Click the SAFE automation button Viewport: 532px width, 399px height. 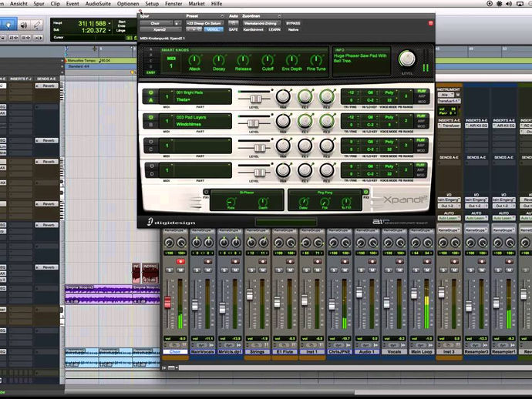tap(233, 29)
